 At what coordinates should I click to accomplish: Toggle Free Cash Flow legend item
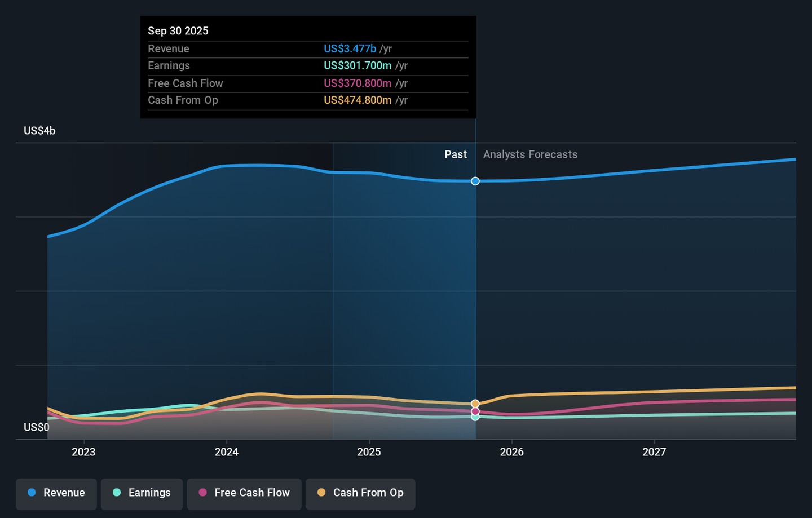(x=244, y=493)
